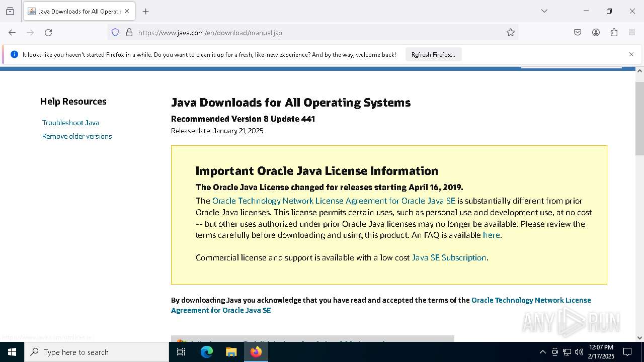Open the Firefox account icon
The width and height of the screenshot is (644, 362).
point(596,33)
